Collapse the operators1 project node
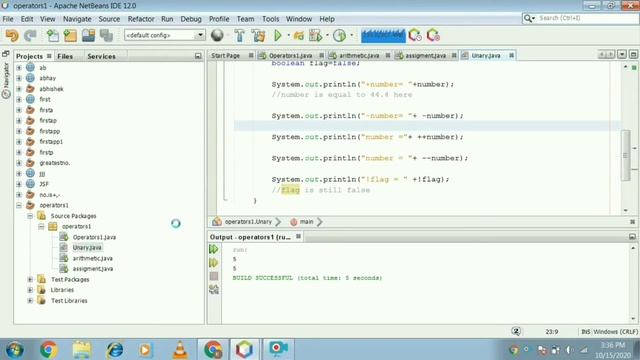 pyautogui.click(x=19, y=205)
